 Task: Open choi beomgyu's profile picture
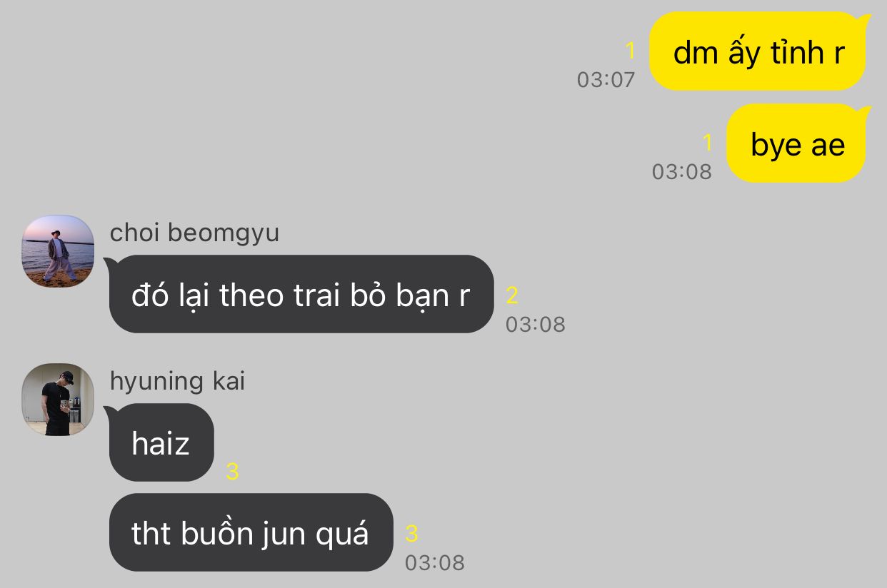[x=58, y=251]
